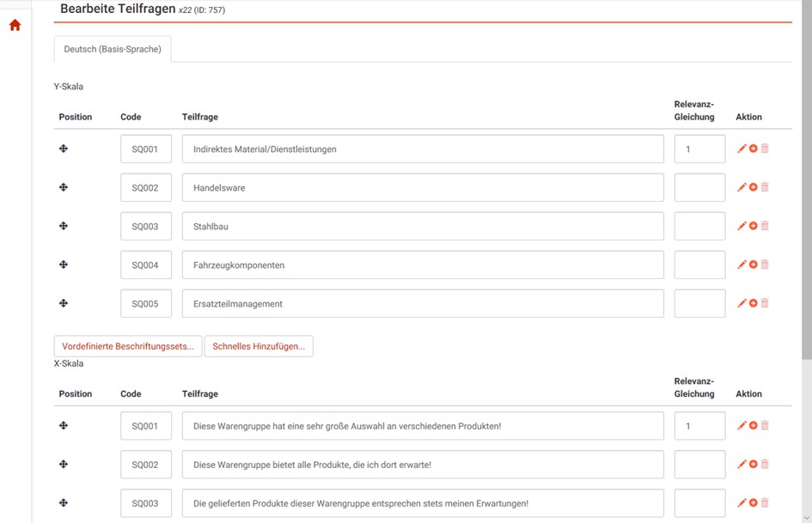Screen dimensions: 812x523
Task: Click the Stahlbau subquestion text field
Action: coord(422,227)
